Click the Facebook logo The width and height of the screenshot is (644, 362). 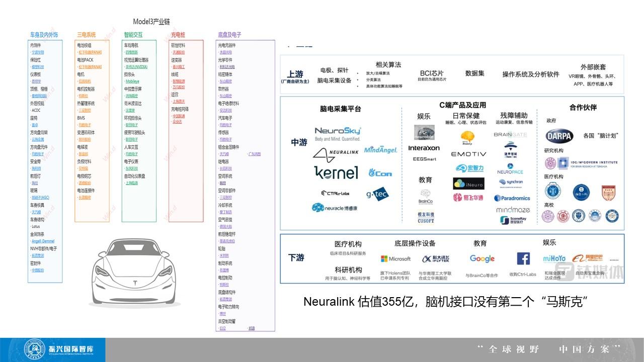click(x=523, y=258)
